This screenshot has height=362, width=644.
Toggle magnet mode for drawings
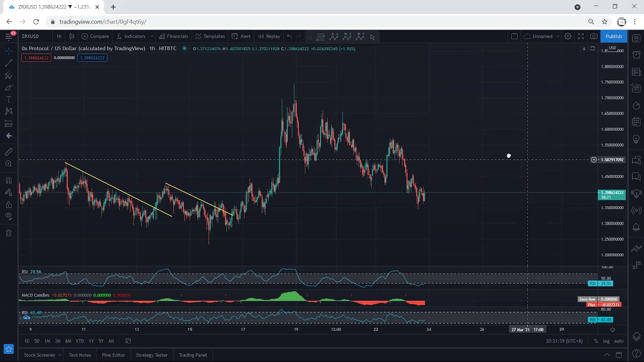click(9, 180)
